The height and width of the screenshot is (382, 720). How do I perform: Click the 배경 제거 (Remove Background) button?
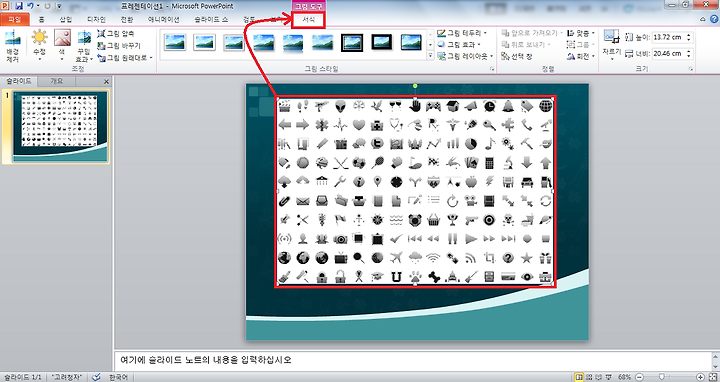(12, 45)
